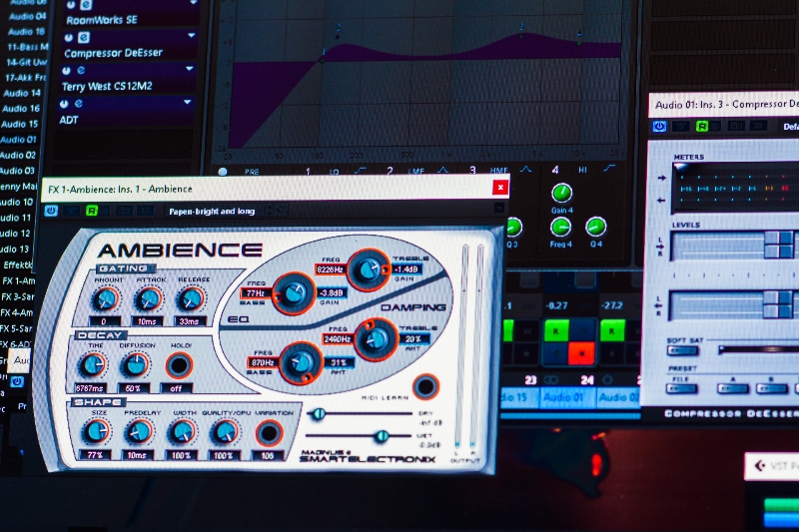Click the Preset B button in Compressor DeEsser
Viewport: 799px width, 532px height.
771,389
